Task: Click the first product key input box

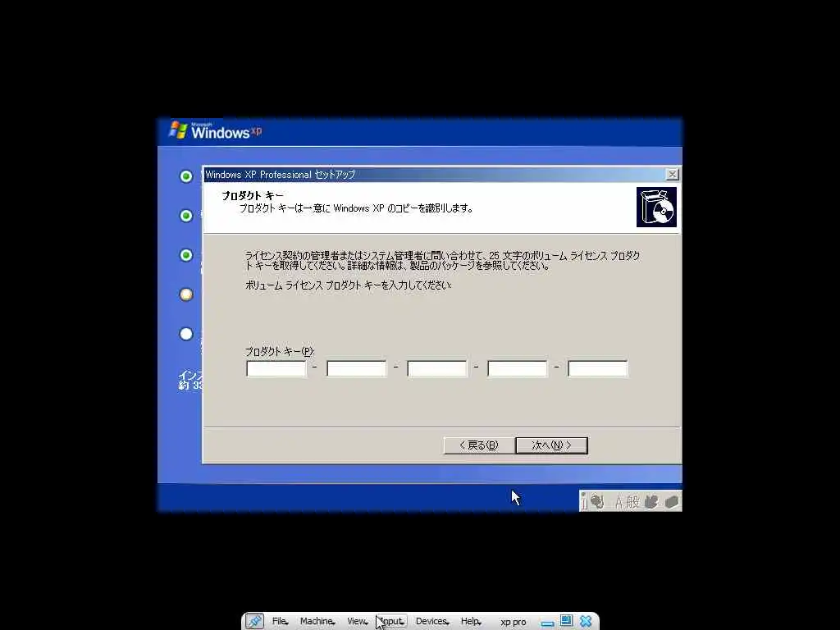Action: 276,368
